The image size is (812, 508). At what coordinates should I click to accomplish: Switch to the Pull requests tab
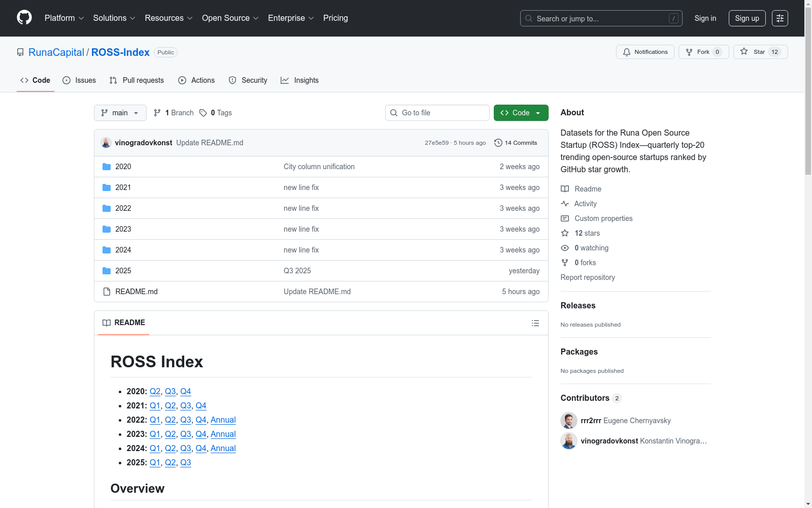137,80
